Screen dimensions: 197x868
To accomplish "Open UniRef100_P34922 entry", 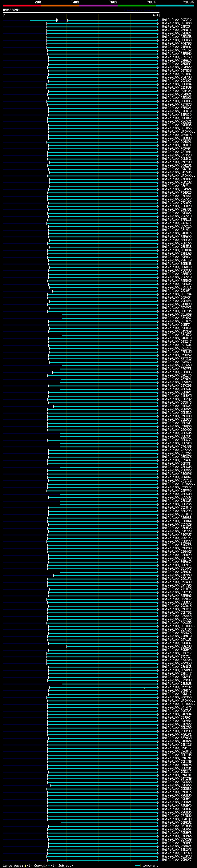I will coord(177,67).
